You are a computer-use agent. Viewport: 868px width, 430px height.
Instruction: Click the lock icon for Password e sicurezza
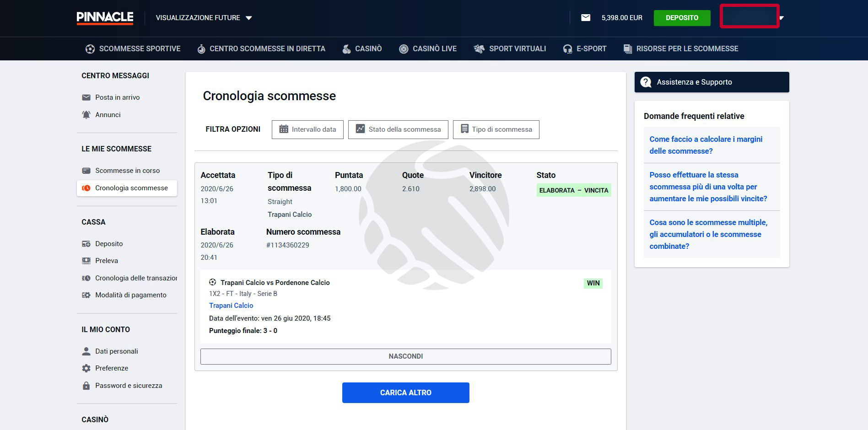tap(86, 386)
